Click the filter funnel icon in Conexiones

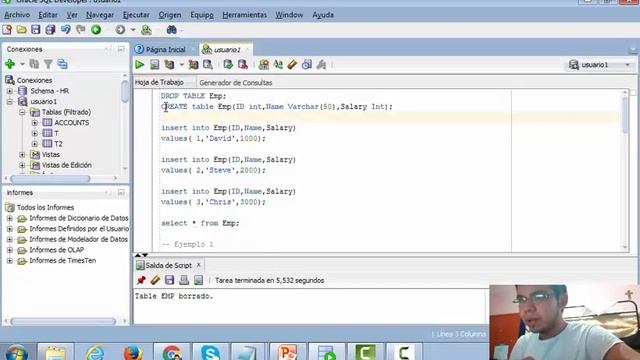[x=48, y=64]
